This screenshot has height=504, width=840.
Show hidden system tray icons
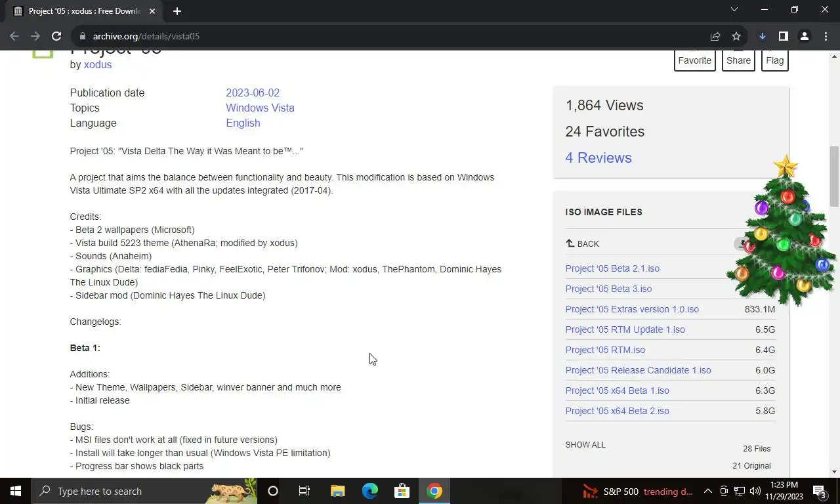pos(707,491)
